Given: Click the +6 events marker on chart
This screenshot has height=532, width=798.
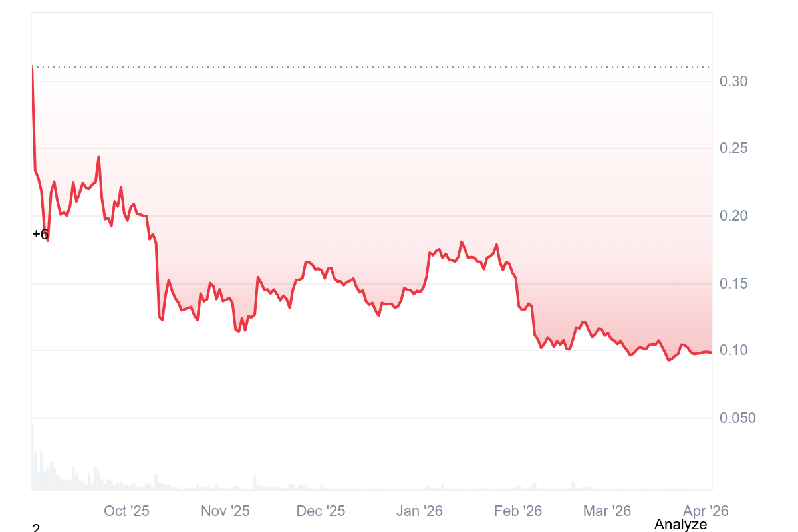Looking at the screenshot, I should 40,234.
